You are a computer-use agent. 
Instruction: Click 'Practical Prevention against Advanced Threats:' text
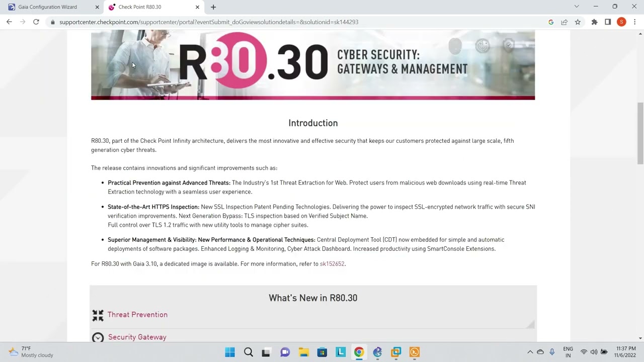coord(169,183)
